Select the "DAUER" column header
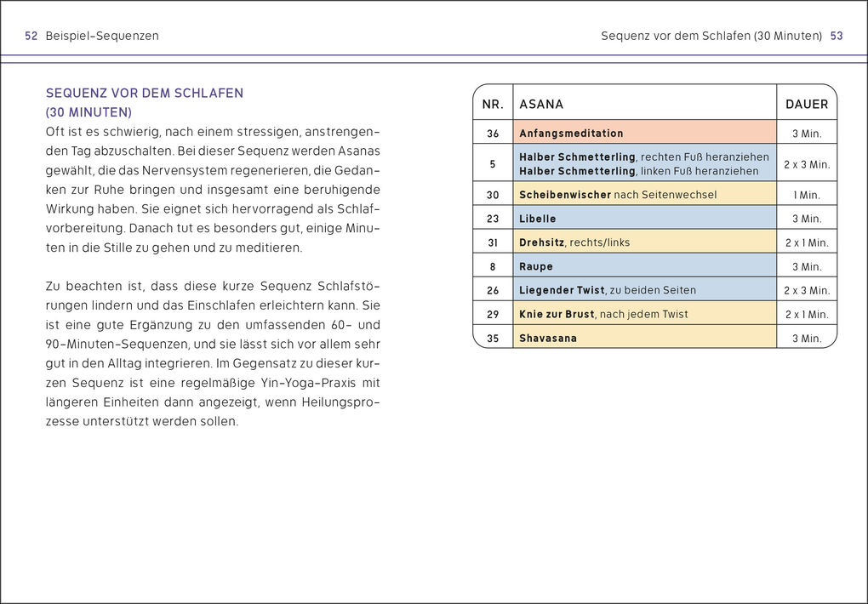The image size is (868, 604). point(806,104)
